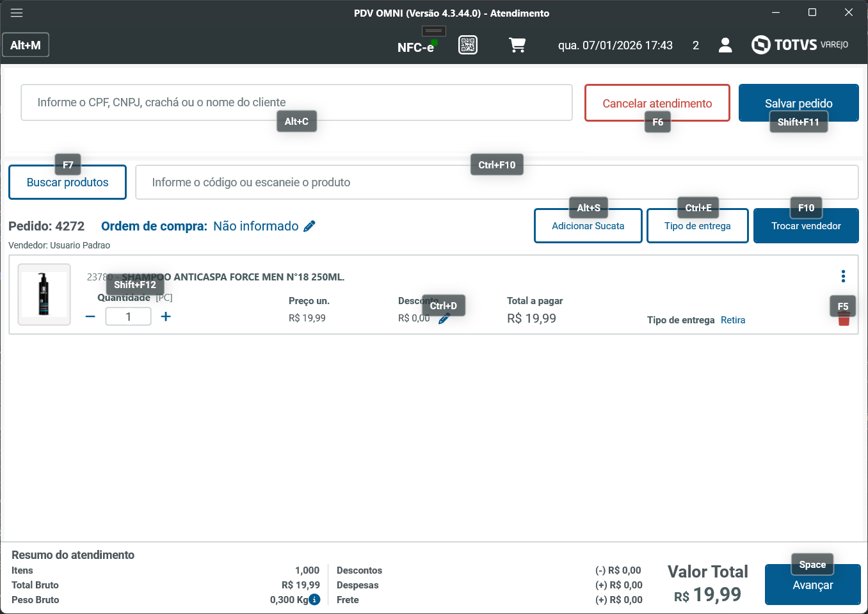Viewport: 868px width, 614px height.
Task: Delete the shampoo item with trash icon
Action: pos(844,320)
